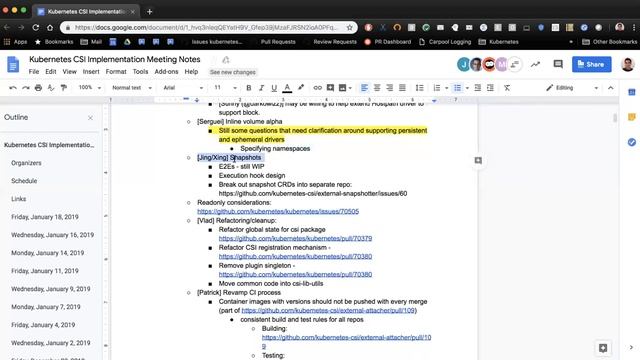Viewport: 640px width, 360px height.
Task: Open the line spacing options
Action: 419,88
